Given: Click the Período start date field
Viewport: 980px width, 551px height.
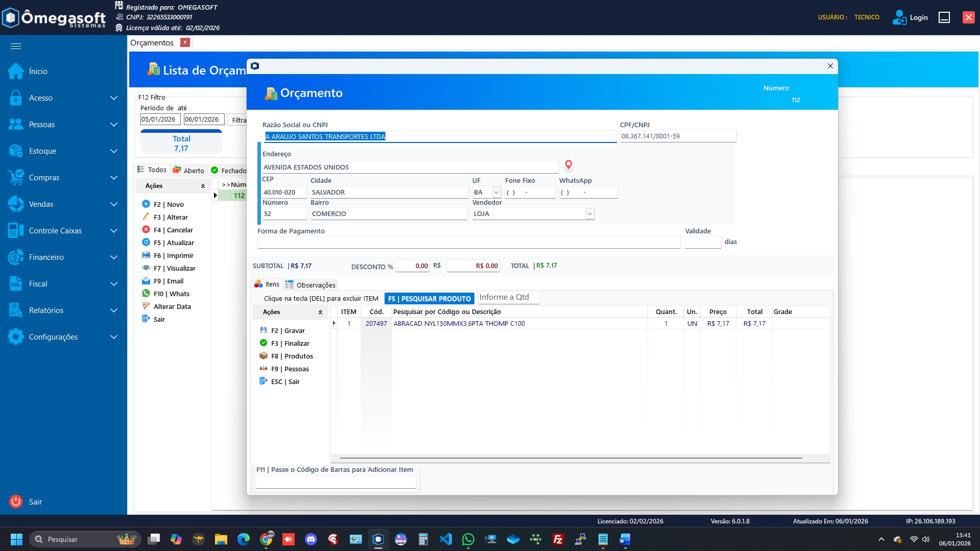Looking at the screenshot, I should click(x=160, y=119).
